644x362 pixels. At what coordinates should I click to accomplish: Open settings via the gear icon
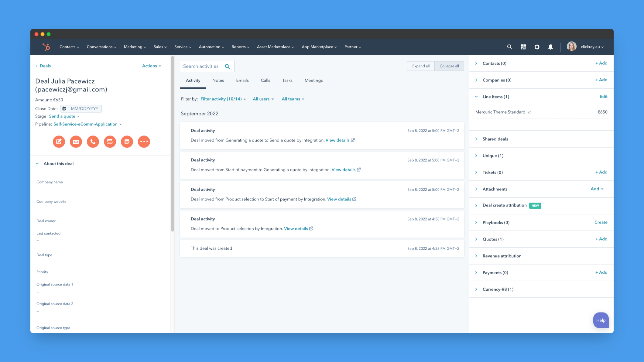pos(537,47)
